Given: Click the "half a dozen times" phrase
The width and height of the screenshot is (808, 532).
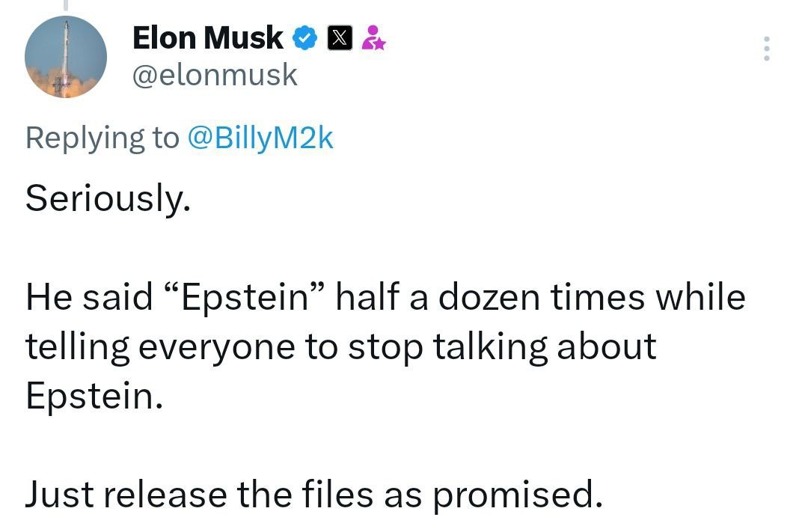Looking at the screenshot, I should 490,297.
